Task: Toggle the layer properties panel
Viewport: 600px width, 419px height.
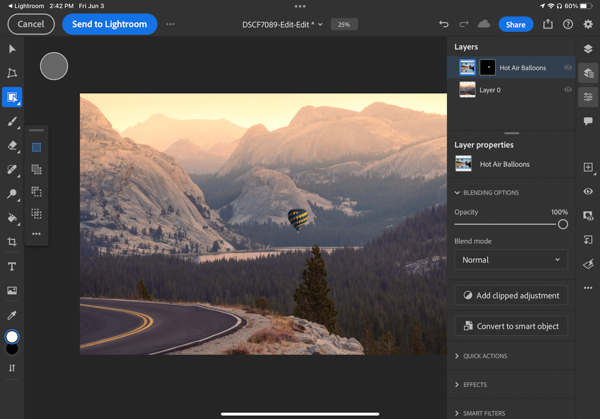Action: 588,97
